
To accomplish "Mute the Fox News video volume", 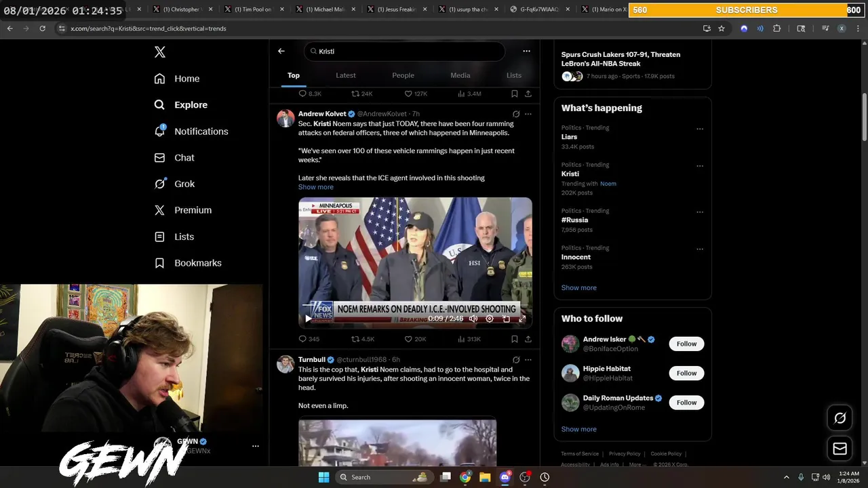I will tap(473, 319).
